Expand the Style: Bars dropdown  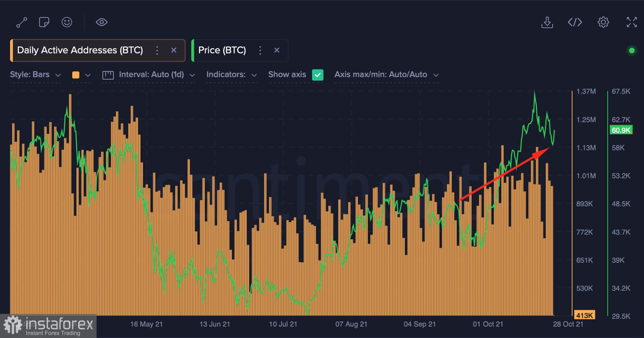click(35, 75)
